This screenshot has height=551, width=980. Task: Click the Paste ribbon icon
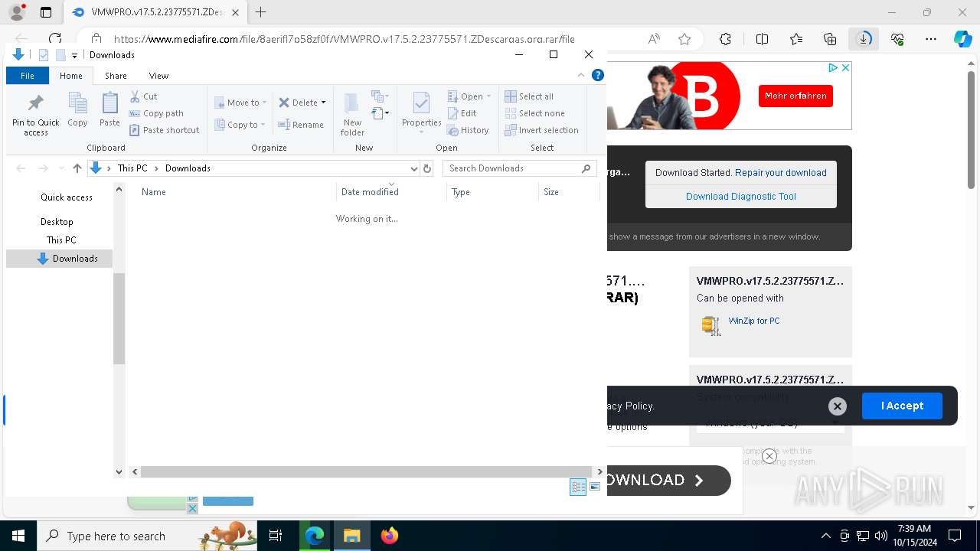109,109
